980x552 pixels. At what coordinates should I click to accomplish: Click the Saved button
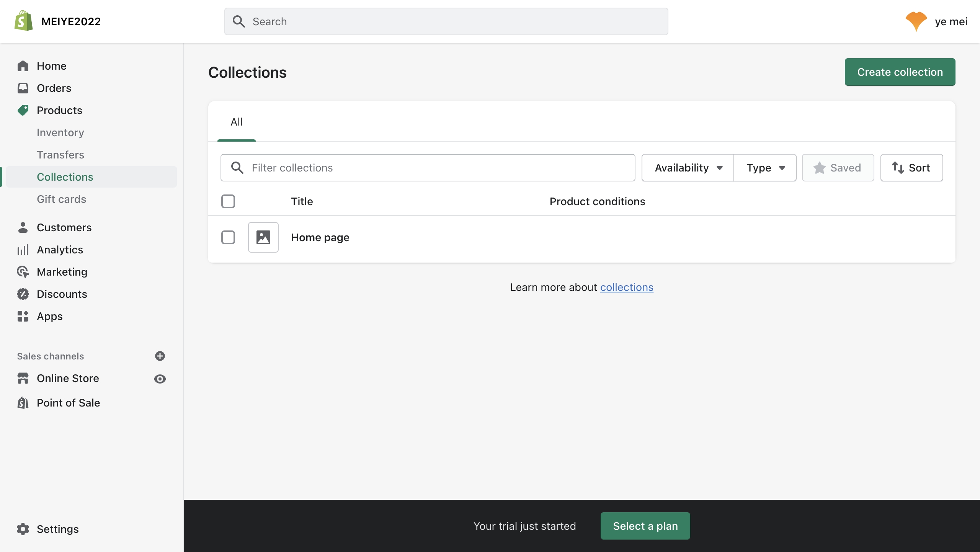click(x=838, y=168)
